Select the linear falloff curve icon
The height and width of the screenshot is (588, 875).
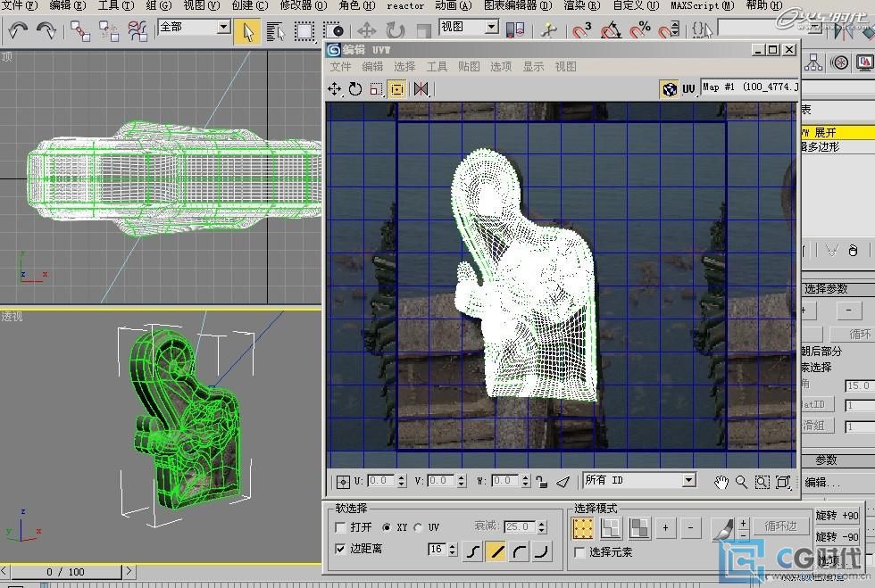coord(496,551)
